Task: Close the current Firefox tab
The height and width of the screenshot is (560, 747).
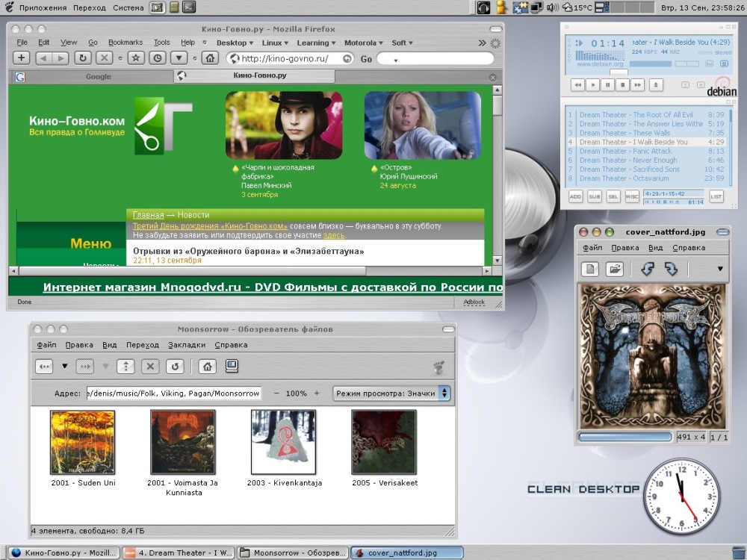Action: tap(492, 77)
